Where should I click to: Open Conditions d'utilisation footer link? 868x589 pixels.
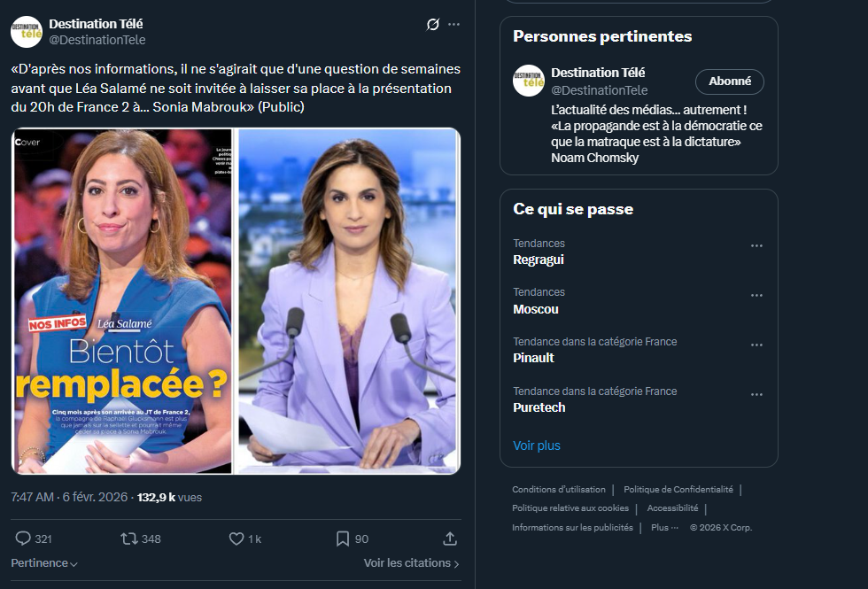click(559, 489)
